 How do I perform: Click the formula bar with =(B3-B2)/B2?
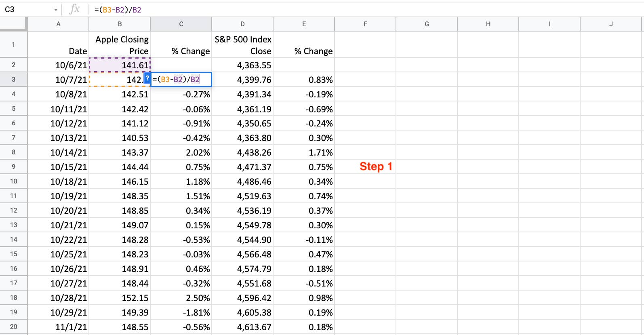tap(367, 10)
